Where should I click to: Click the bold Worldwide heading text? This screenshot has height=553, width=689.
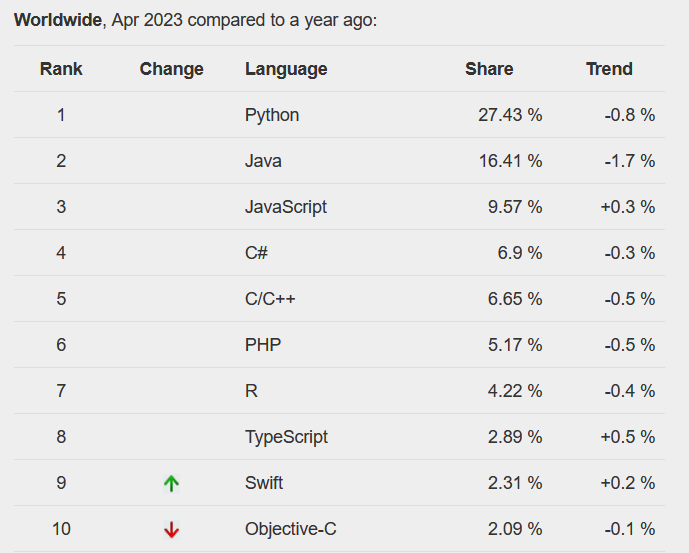[x=58, y=20]
